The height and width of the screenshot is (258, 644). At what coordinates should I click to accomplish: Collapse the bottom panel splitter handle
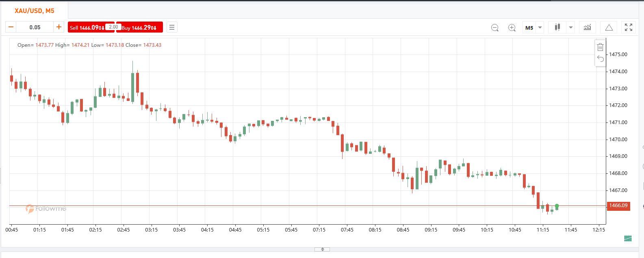[322, 249]
